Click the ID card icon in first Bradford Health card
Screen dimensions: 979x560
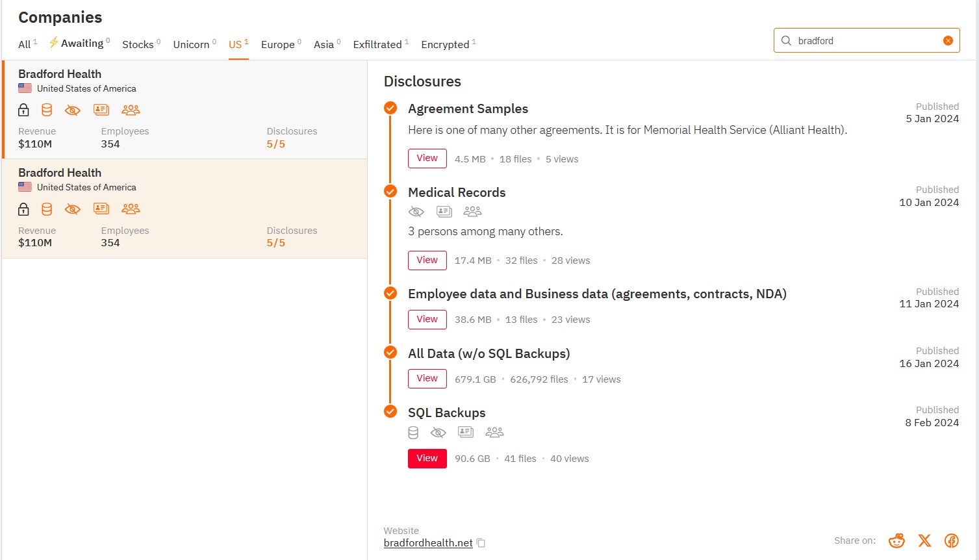pyautogui.click(x=101, y=110)
